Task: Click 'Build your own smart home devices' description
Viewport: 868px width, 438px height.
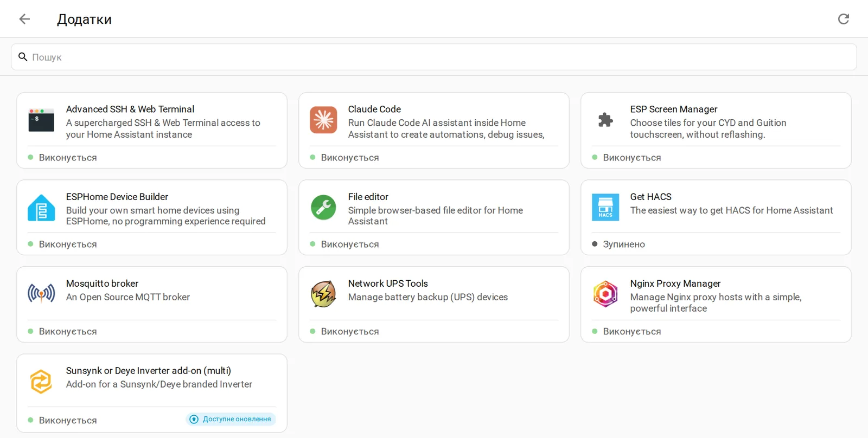Action: click(x=165, y=216)
